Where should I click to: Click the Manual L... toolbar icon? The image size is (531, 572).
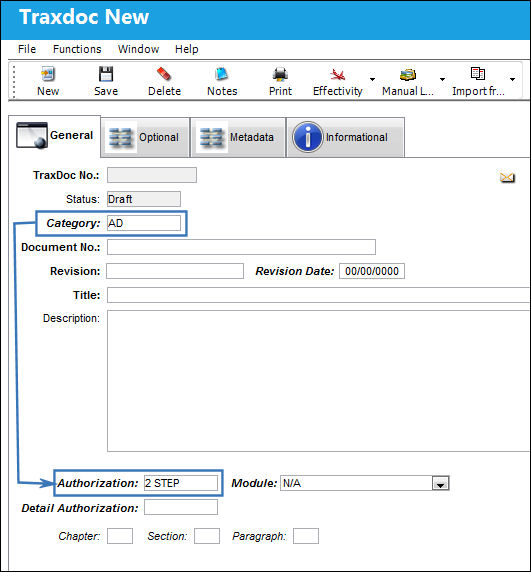[408, 74]
